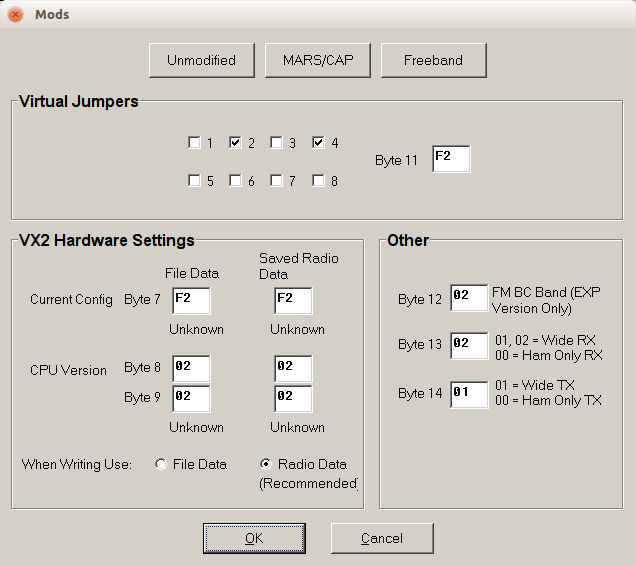This screenshot has width=636, height=566.
Task: Tick virtual jumper 6 checkbox
Action: pos(235,180)
